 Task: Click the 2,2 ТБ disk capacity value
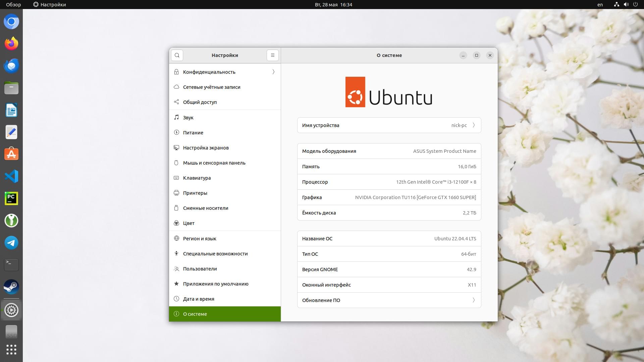click(469, 213)
